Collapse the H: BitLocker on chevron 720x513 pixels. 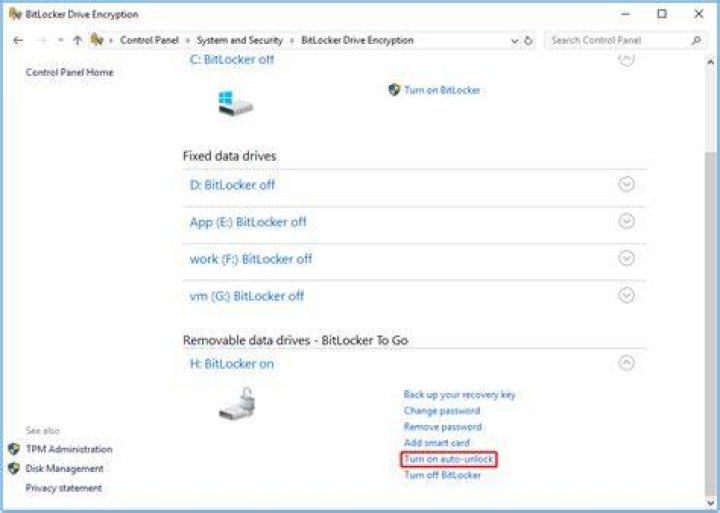point(626,363)
